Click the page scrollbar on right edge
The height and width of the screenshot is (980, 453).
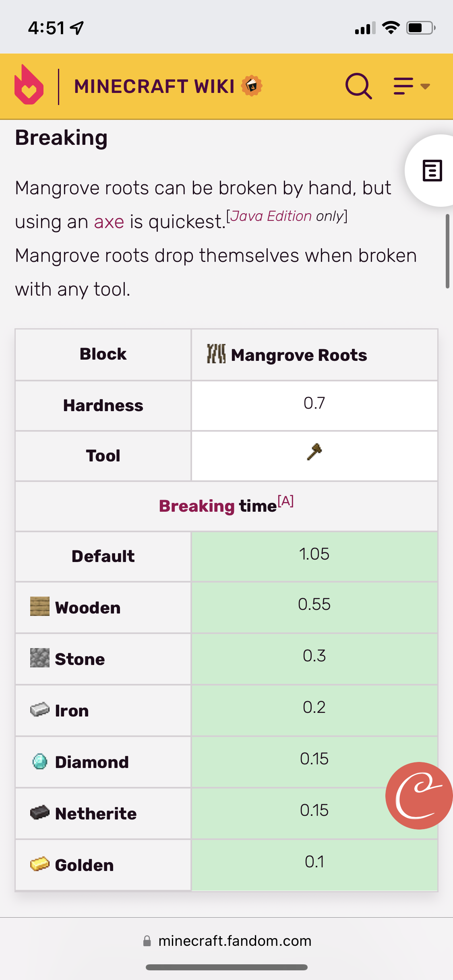click(447, 251)
